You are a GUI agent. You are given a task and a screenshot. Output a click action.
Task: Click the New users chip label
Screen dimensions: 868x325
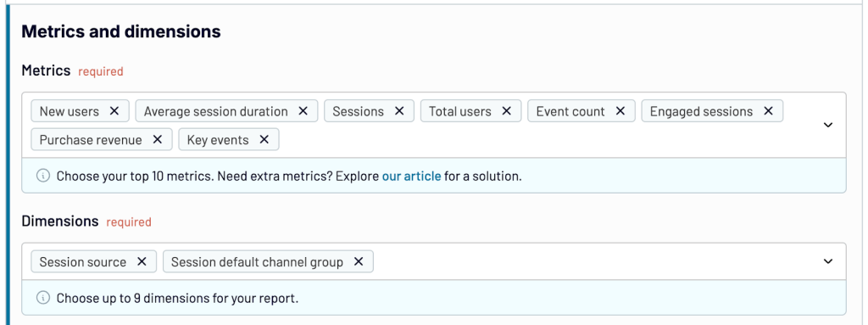pos(70,111)
